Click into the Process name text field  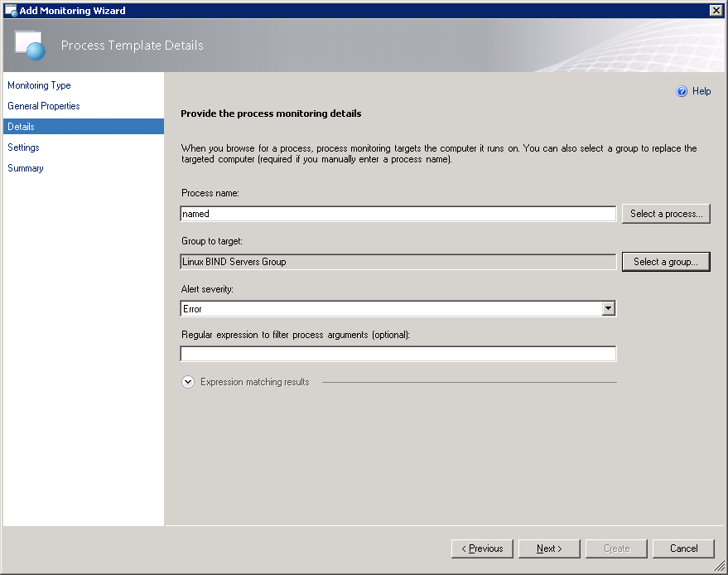398,214
